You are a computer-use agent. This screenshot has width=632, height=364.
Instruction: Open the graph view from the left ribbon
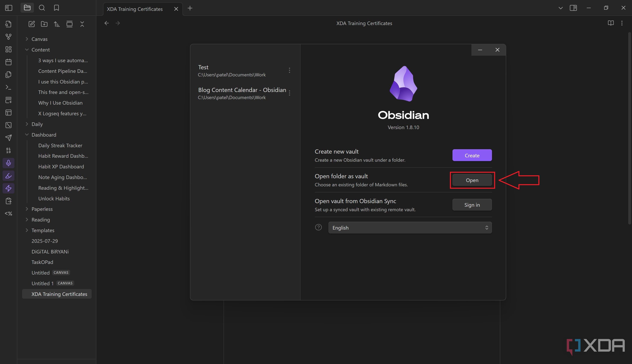(8, 37)
